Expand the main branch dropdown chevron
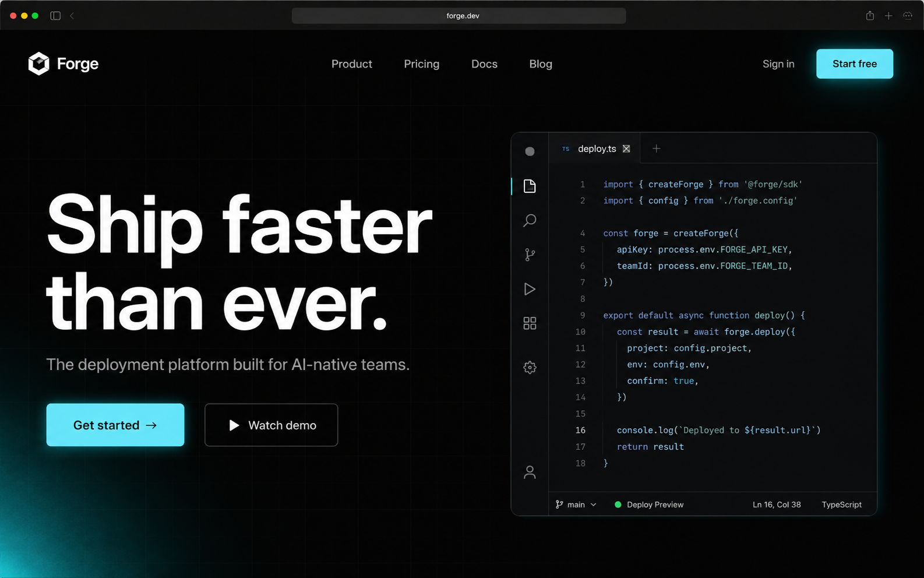 (594, 505)
